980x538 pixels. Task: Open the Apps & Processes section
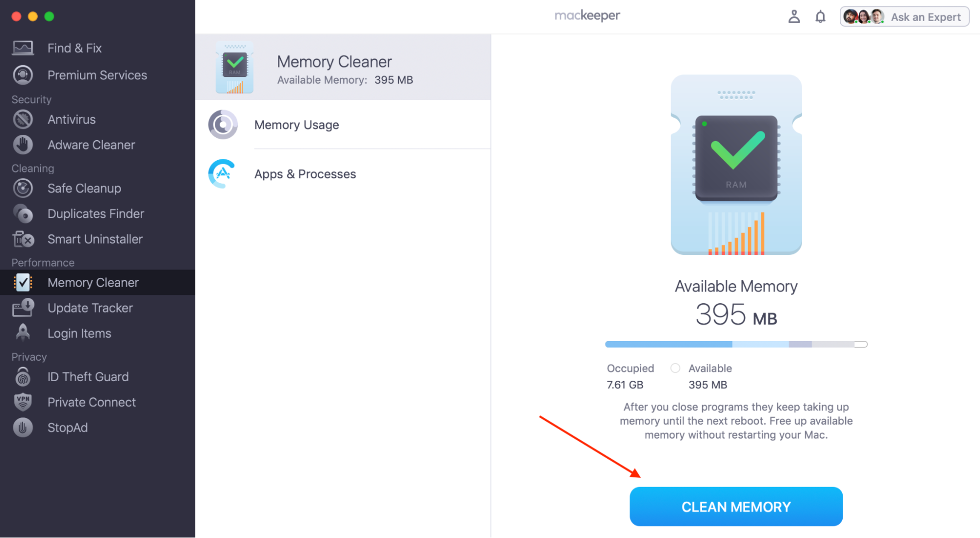[343, 174]
